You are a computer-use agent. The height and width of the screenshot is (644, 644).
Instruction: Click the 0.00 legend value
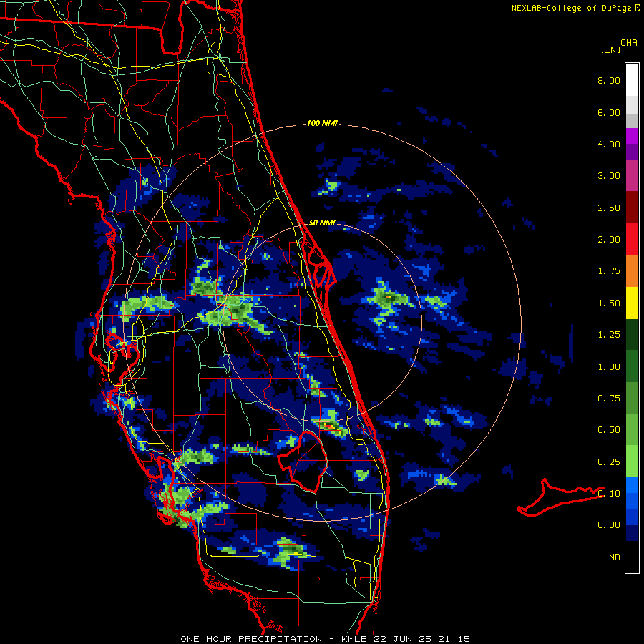[x=609, y=525]
